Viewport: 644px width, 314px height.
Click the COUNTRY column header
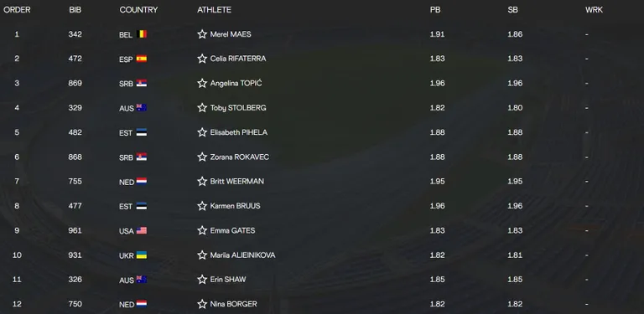pos(138,10)
